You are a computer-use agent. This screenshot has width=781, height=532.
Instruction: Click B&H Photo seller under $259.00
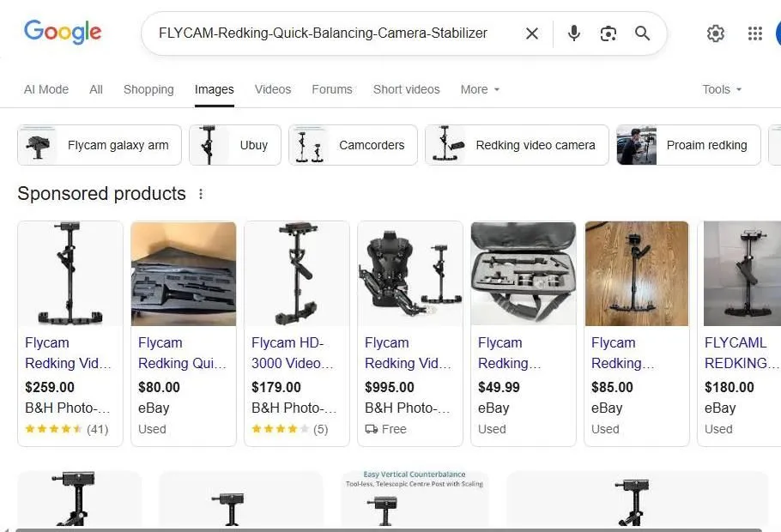[x=67, y=408]
